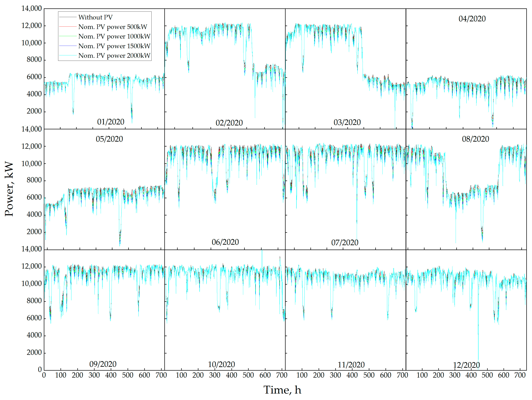
Task: Click the 0 tick label at the origin
Action: click(40, 370)
